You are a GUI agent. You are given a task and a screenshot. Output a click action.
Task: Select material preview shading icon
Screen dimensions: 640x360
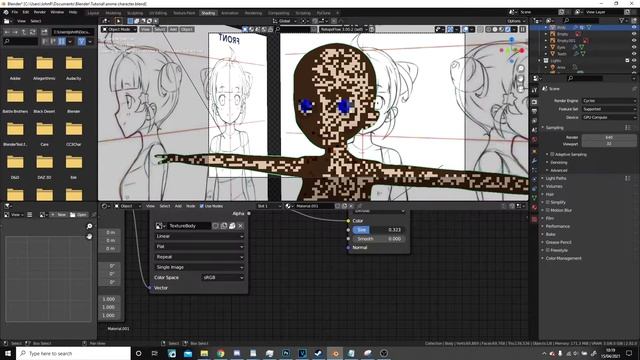(502, 29)
